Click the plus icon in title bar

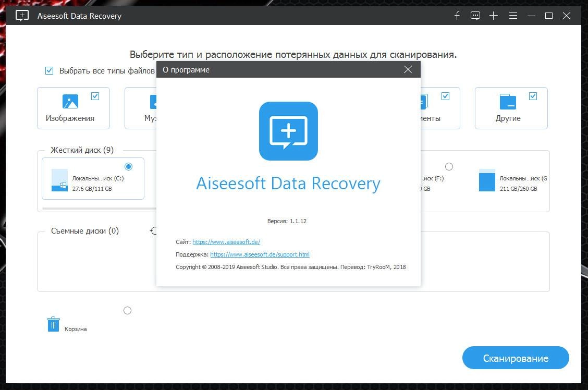(x=494, y=16)
